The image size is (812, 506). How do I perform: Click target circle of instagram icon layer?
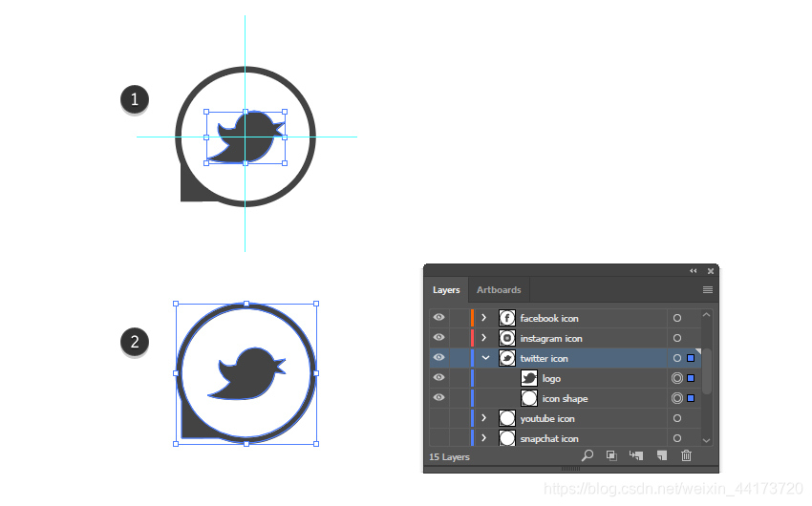coord(677,338)
